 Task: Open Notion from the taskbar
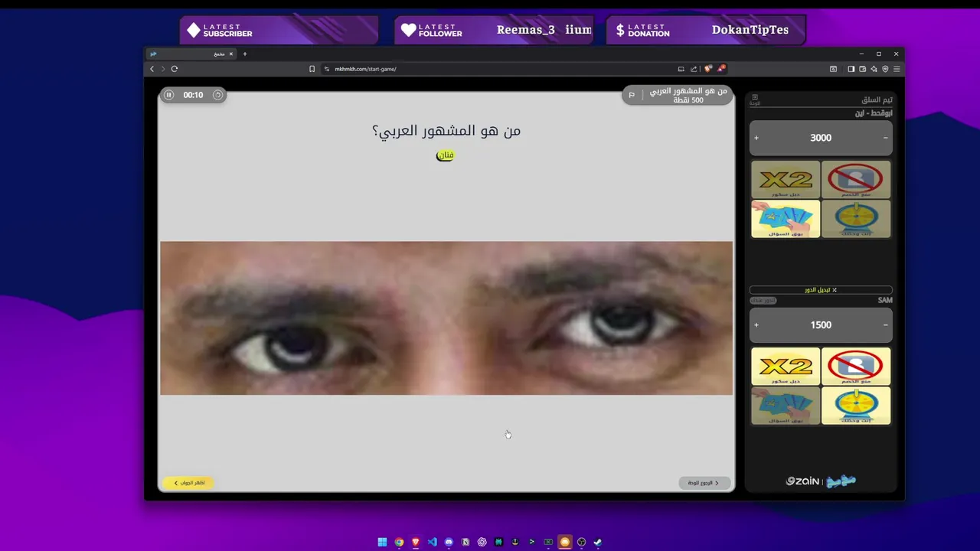[465, 542]
